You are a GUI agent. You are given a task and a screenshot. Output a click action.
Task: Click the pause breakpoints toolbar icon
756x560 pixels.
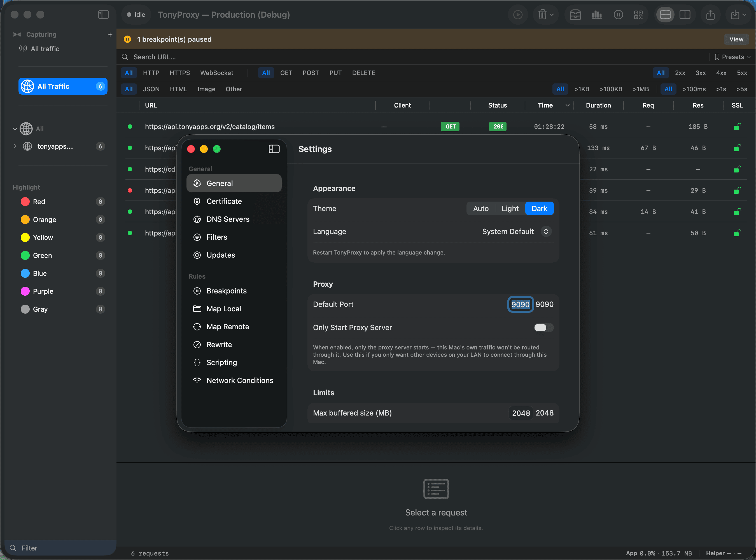coord(618,15)
